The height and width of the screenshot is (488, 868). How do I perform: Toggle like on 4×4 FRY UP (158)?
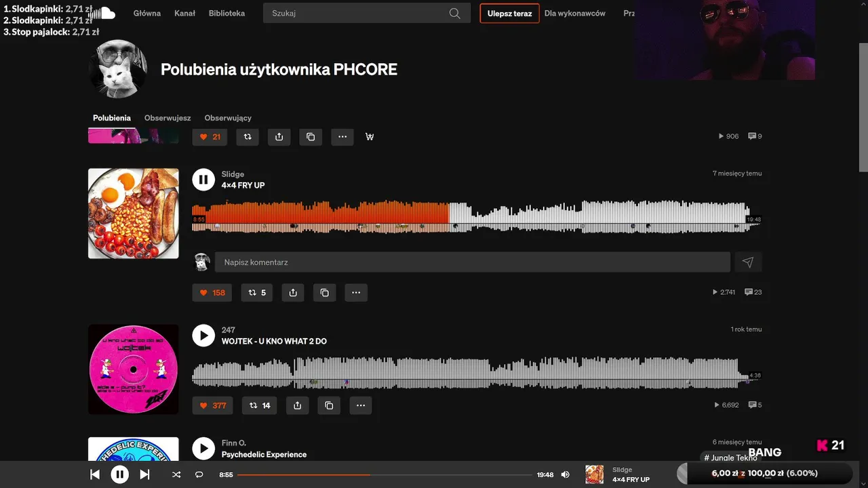[212, 293]
